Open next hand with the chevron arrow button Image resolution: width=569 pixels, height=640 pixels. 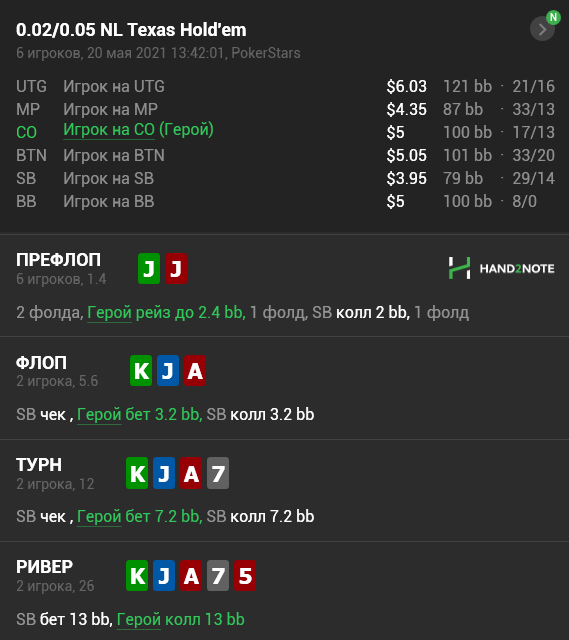coord(542,29)
